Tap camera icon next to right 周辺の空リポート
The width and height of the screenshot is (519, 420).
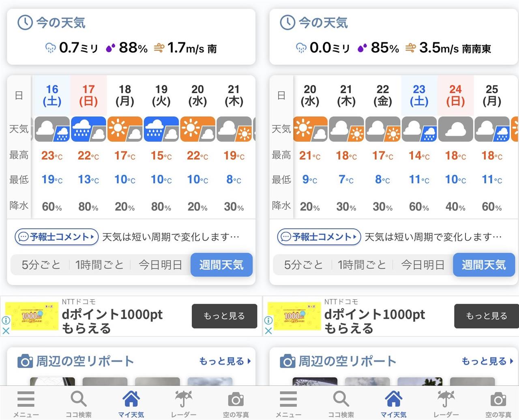click(287, 361)
